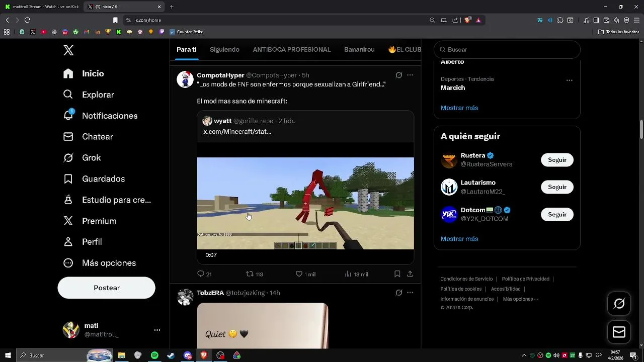This screenshot has height=362, width=644.
Task: Click the page vertical scrollbar
Action: pos(641,130)
